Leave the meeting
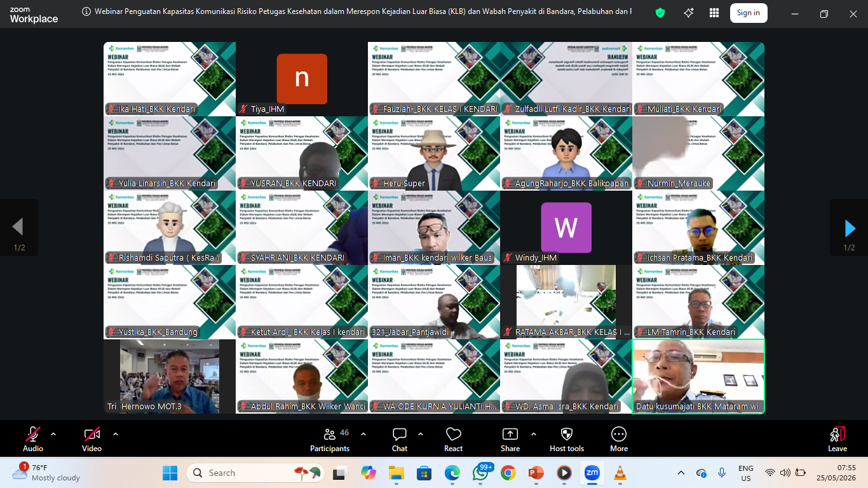Viewport: 868px width, 488px height. pyautogui.click(x=837, y=439)
